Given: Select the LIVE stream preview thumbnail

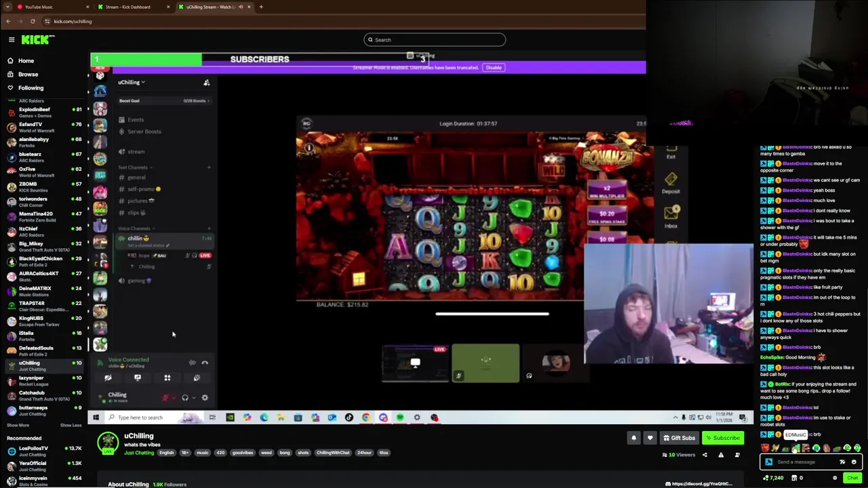Looking at the screenshot, I should coord(415,364).
